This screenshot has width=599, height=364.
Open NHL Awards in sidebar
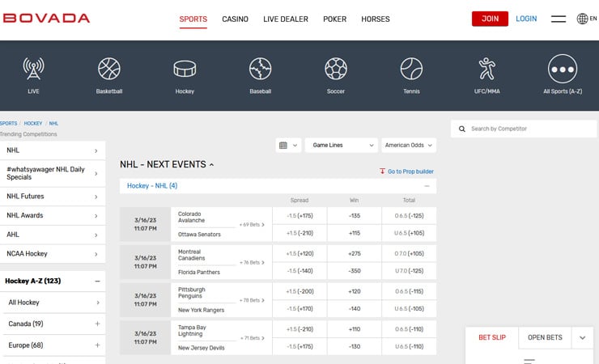coord(53,216)
